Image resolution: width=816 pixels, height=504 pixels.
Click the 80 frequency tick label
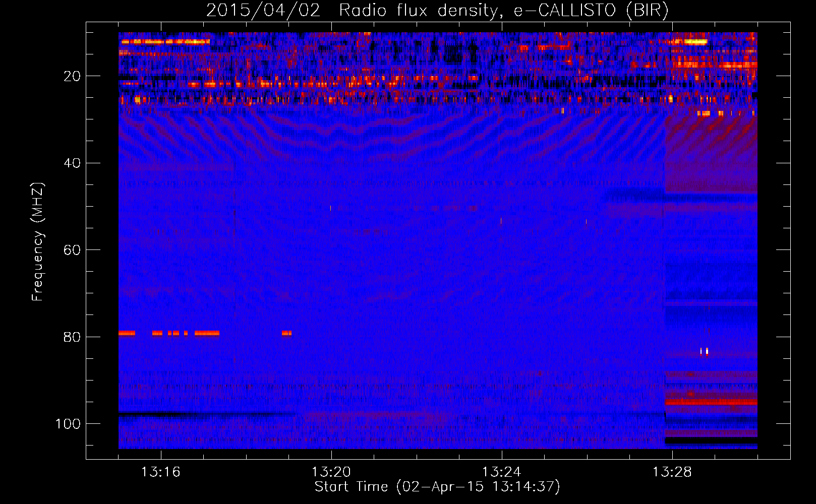(x=72, y=337)
